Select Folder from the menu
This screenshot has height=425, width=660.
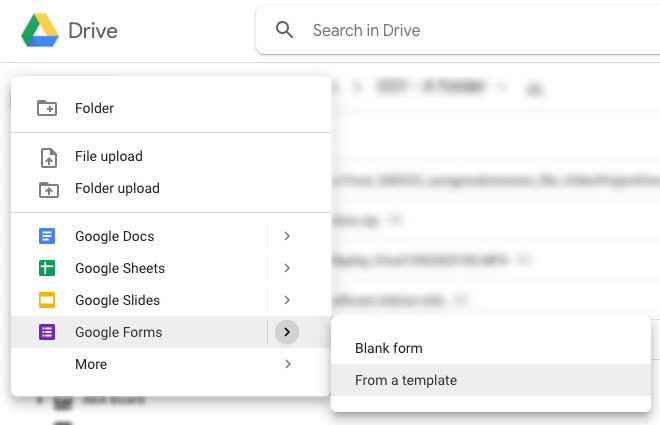point(171,108)
